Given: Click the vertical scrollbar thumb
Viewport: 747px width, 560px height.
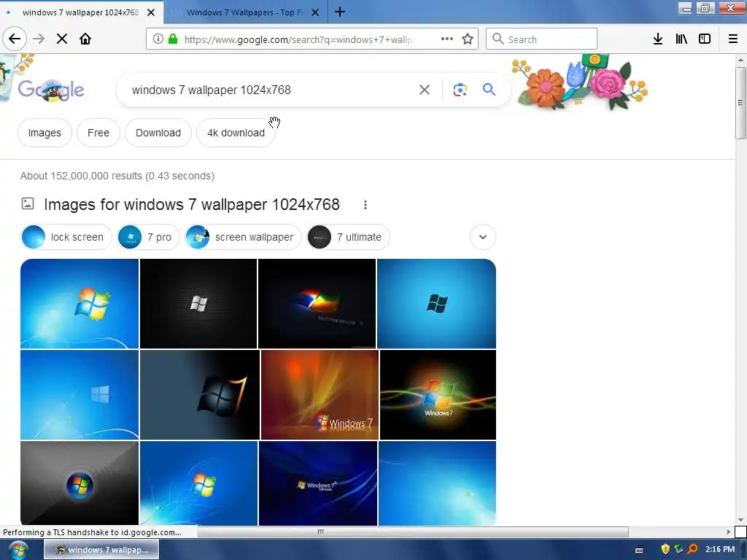Looking at the screenshot, I should coord(740,103).
